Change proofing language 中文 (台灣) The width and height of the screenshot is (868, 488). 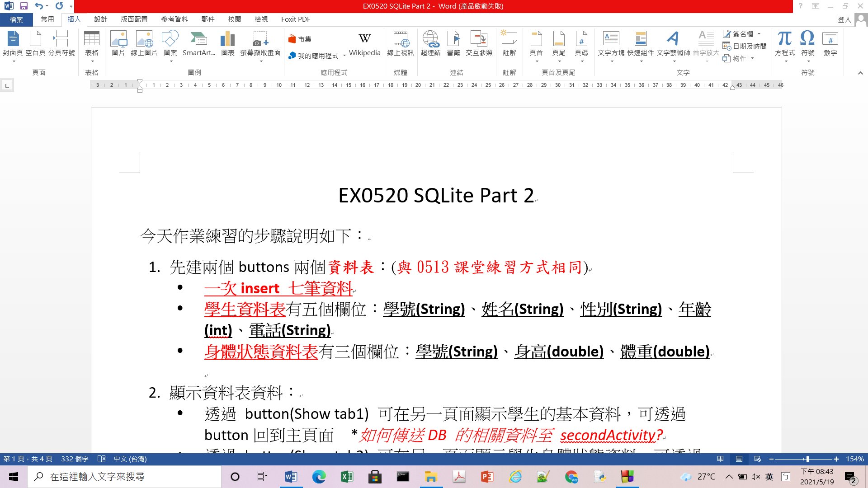pos(130,459)
